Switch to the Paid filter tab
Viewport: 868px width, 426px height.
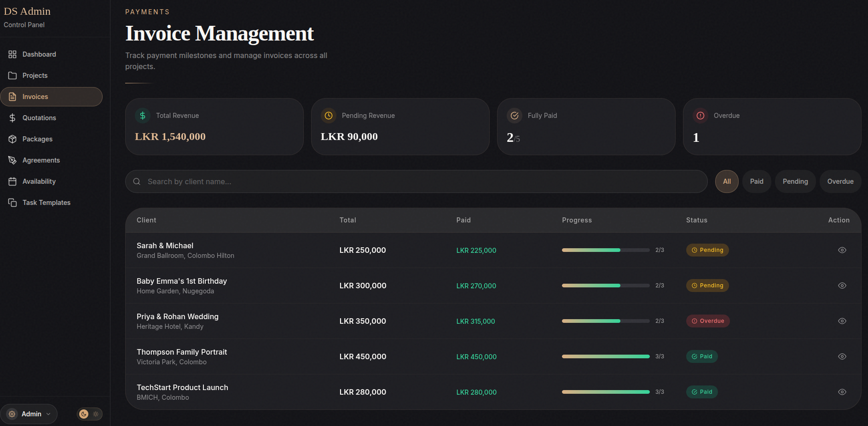click(x=756, y=181)
